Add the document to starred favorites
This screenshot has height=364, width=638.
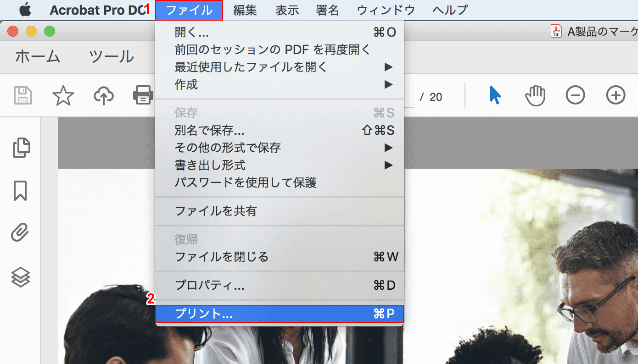(x=63, y=95)
